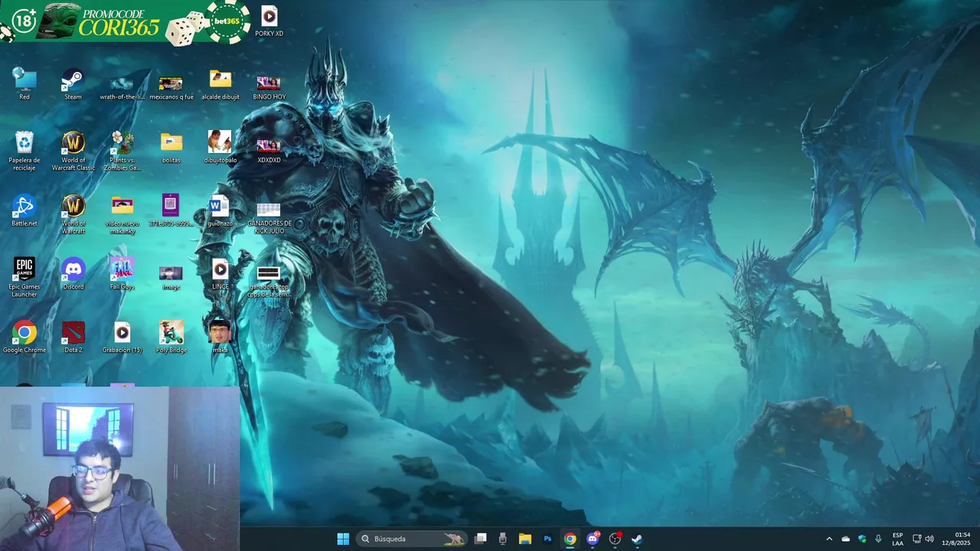This screenshot has height=551, width=980.
Task: Launch World of Warcraft Classic shortcut
Action: tap(73, 150)
